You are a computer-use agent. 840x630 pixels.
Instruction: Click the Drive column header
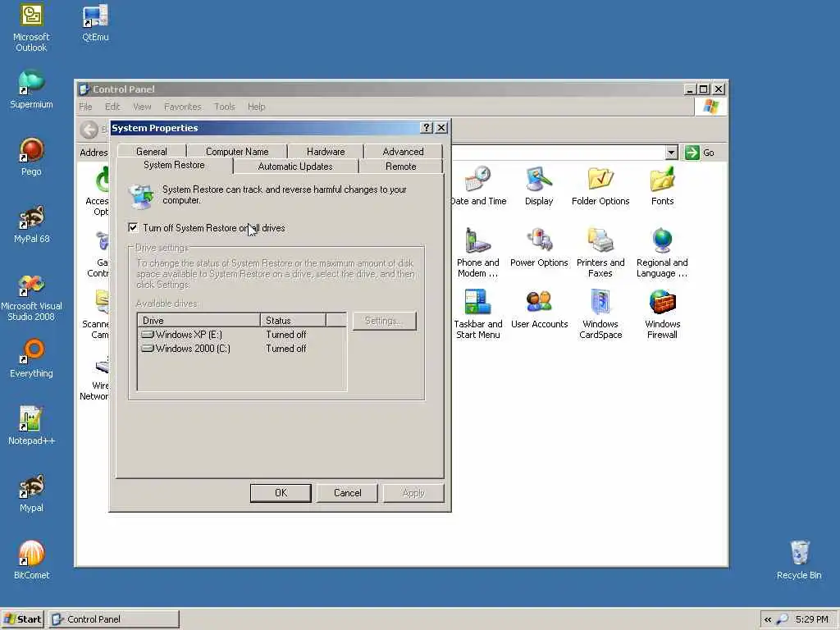click(x=199, y=321)
